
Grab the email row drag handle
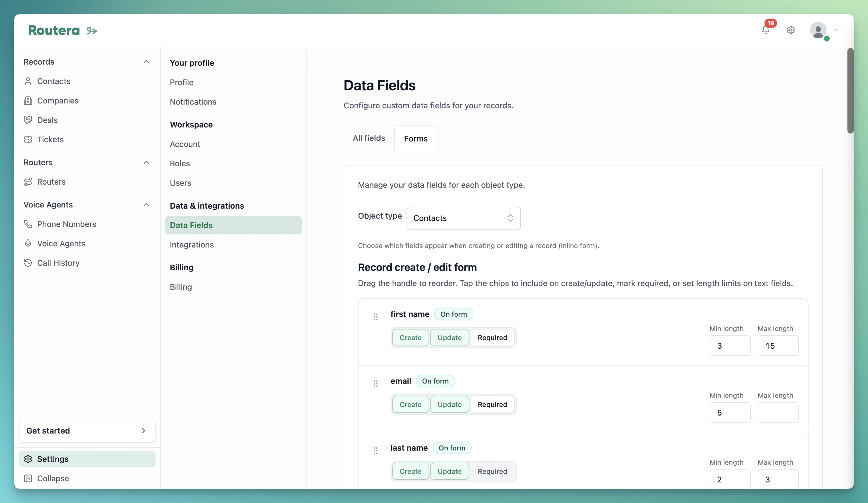[x=375, y=384]
